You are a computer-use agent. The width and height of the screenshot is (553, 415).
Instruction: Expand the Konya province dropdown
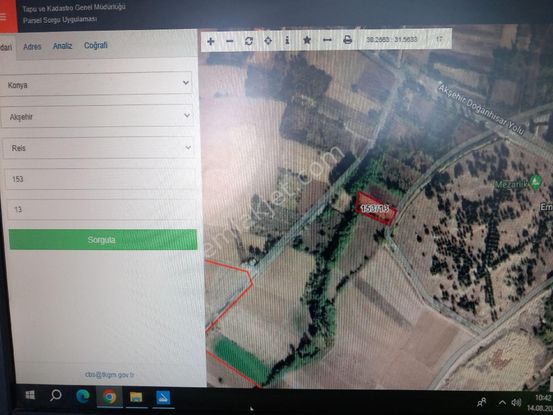96,84
